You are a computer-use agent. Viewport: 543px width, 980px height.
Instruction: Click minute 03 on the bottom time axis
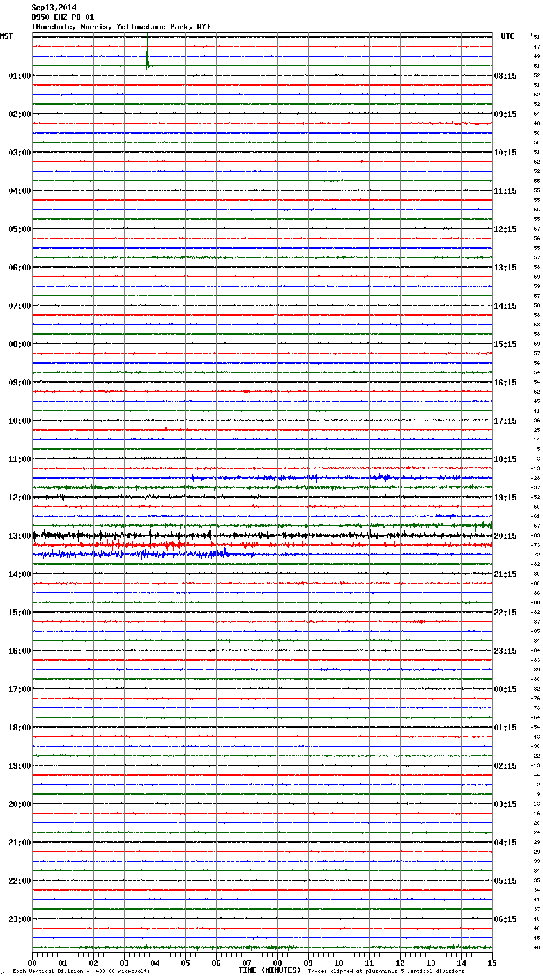click(124, 963)
